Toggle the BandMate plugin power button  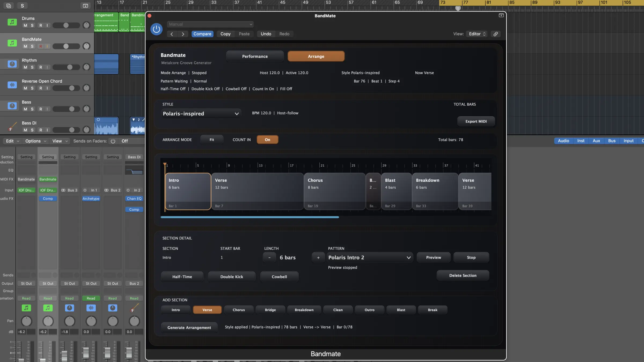[x=156, y=29]
